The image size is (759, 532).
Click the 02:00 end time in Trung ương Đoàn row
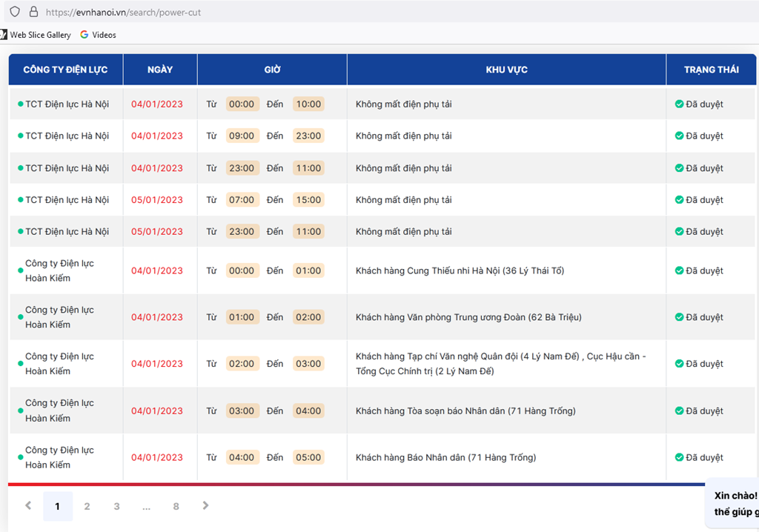(x=308, y=317)
